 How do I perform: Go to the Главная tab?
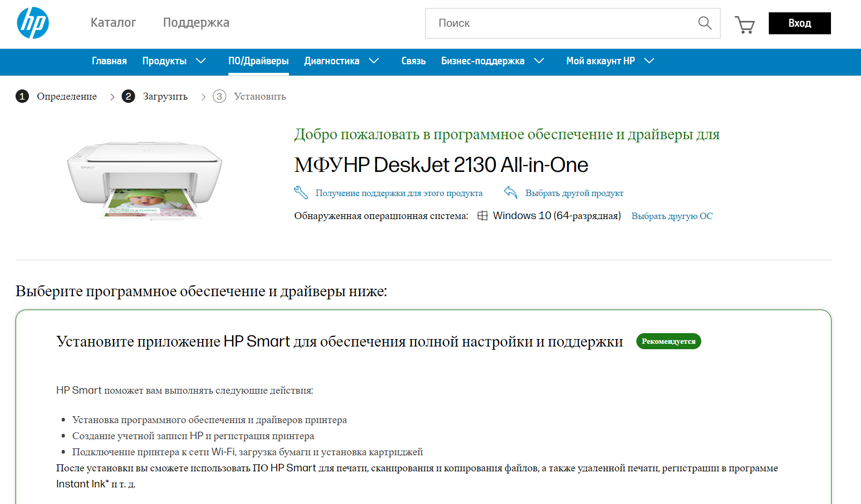tap(109, 61)
